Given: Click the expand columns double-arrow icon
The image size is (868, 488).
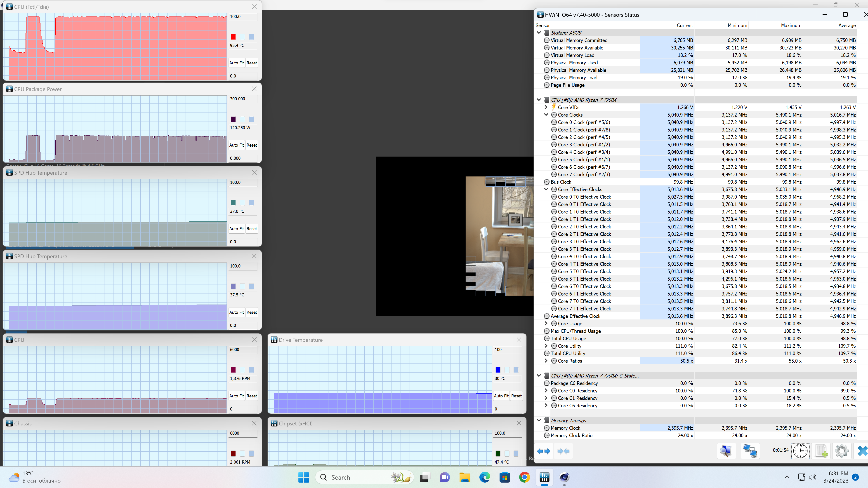Looking at the screenshot, I should tap(543, 451).
